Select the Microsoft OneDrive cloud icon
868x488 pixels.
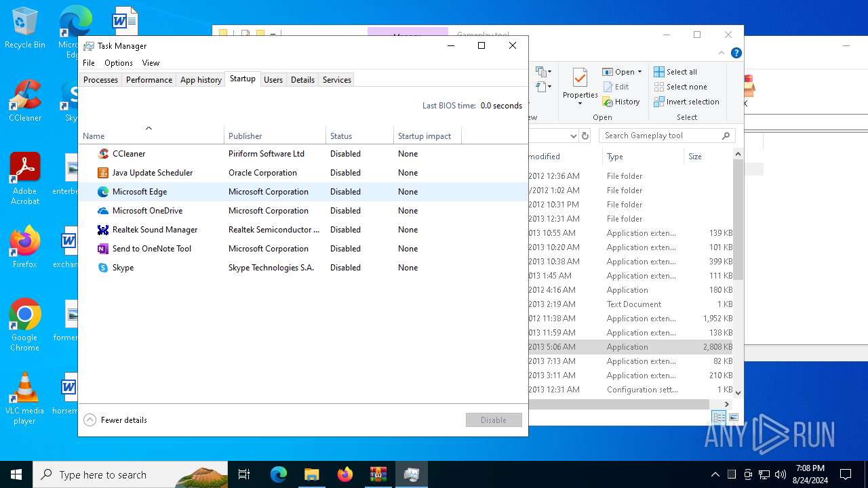(x=103, y=211)
